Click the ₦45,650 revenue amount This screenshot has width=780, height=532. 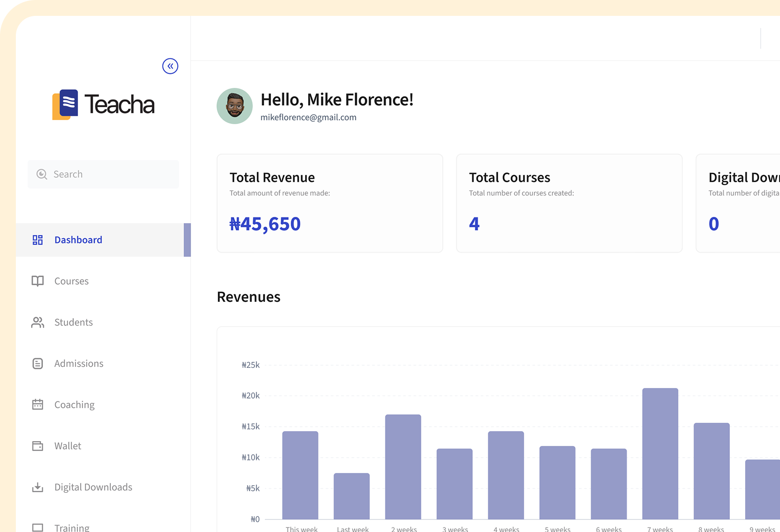click(x=265, y=224)
